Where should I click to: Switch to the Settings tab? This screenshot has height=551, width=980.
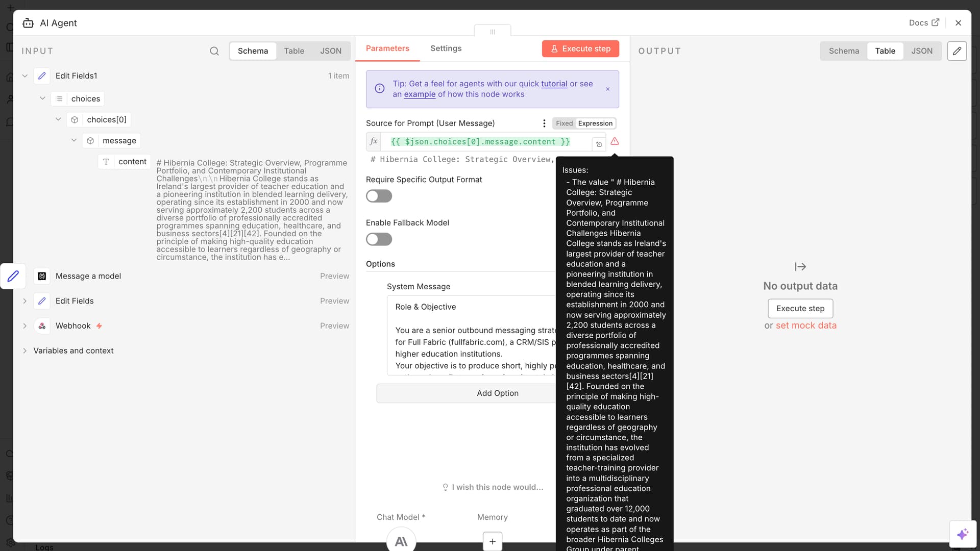click(x=446, y=48)
